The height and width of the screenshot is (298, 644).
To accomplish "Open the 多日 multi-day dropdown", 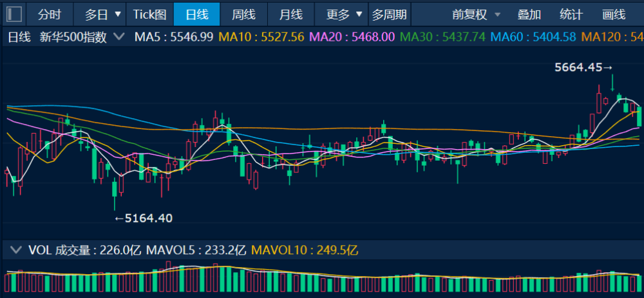I will 103,14.
